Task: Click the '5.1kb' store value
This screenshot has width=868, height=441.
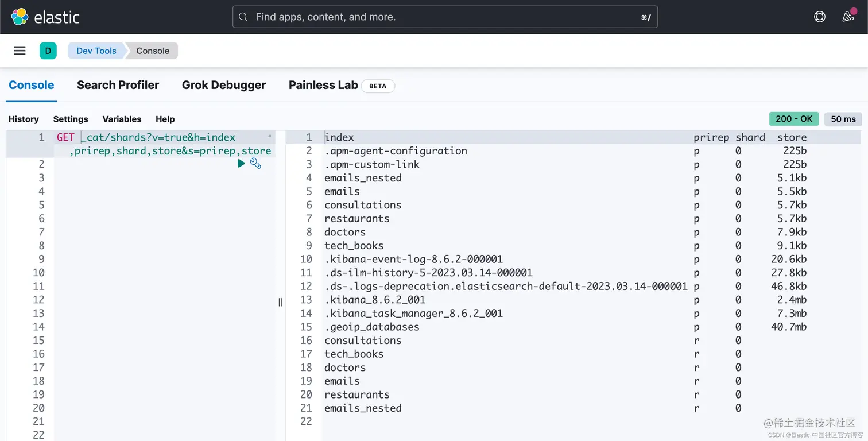Action: [x=792, y=178]
